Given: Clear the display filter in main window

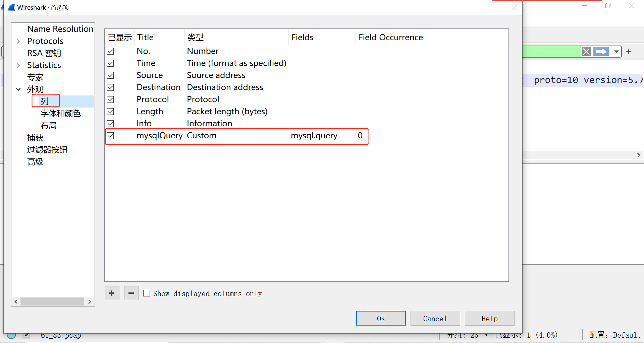Looking at the screenshot, I should tap(586, 52).
